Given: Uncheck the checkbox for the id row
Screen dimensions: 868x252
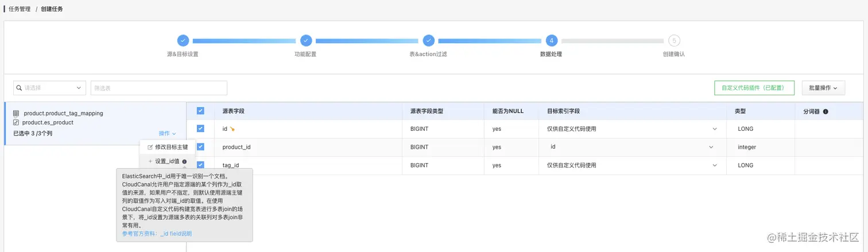Looking at the screenshot, I should 200,129.
